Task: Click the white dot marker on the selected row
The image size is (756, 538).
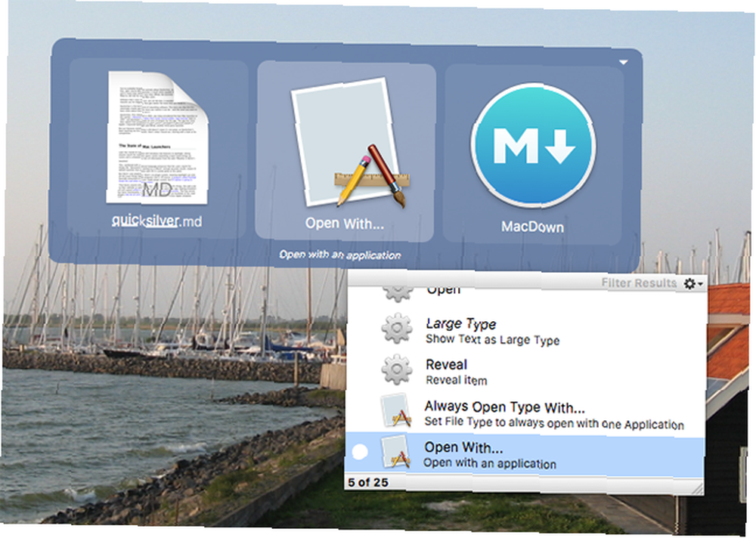Action: (360, 452)
